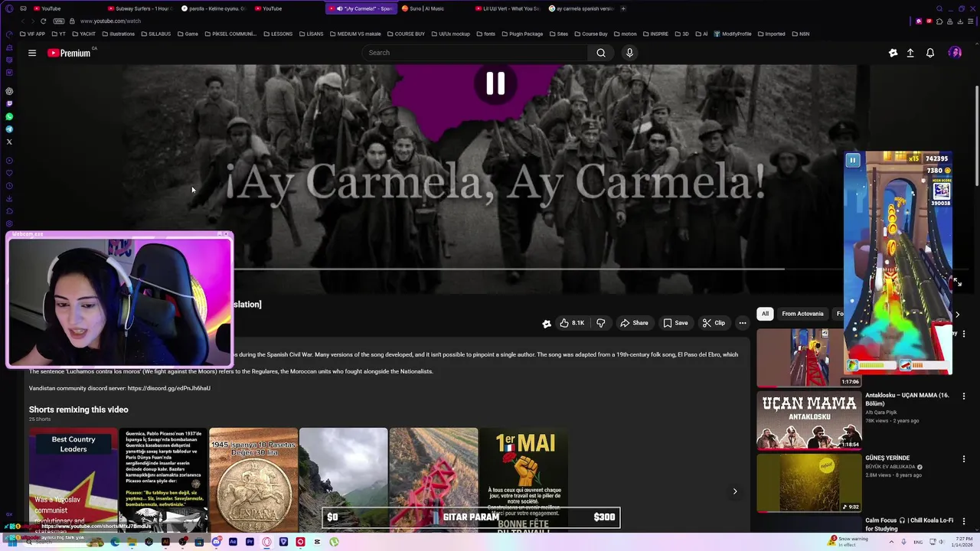This screenshot has height=551, width=980.
Task: Create a Clip from this video
Action: pyautogui.click(x=714, y=323)
